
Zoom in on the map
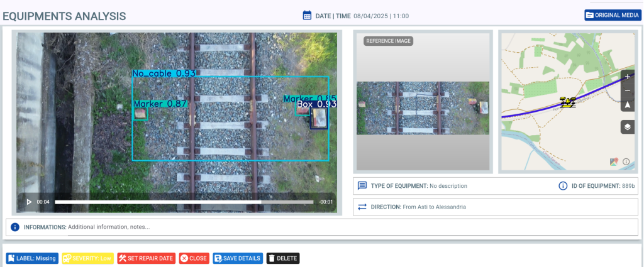pyautogui.click(x=627, y=77)
